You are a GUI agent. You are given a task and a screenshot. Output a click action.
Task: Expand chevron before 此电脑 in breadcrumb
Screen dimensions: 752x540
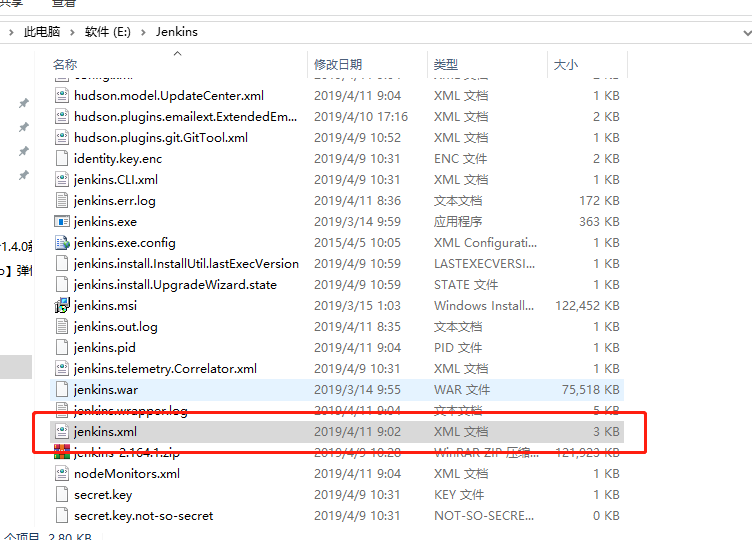(x=11, y=33)
